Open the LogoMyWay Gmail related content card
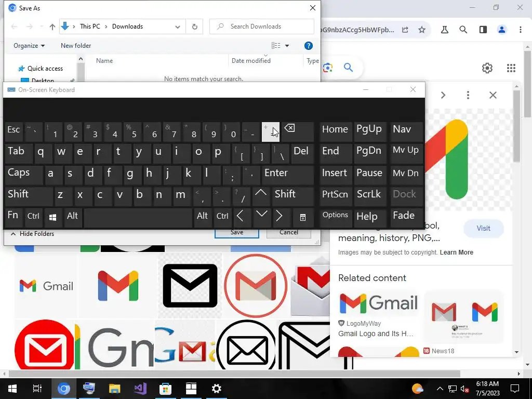 point(379,314)
